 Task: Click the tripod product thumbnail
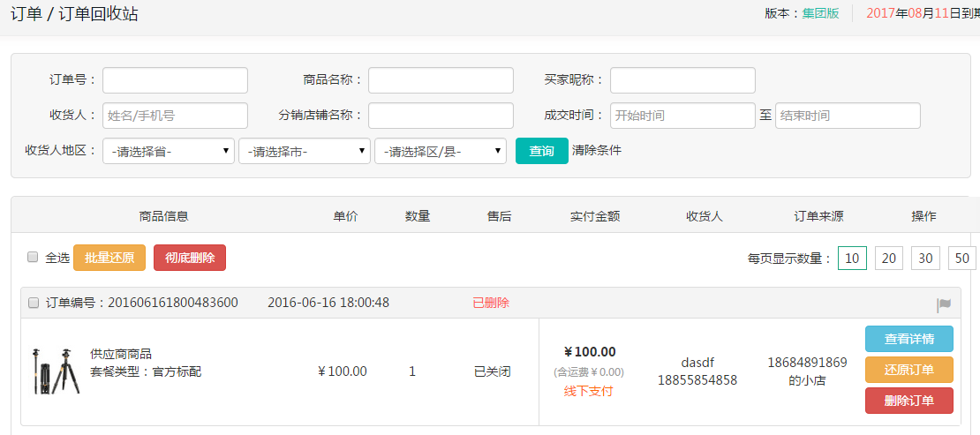pos(56,371)
